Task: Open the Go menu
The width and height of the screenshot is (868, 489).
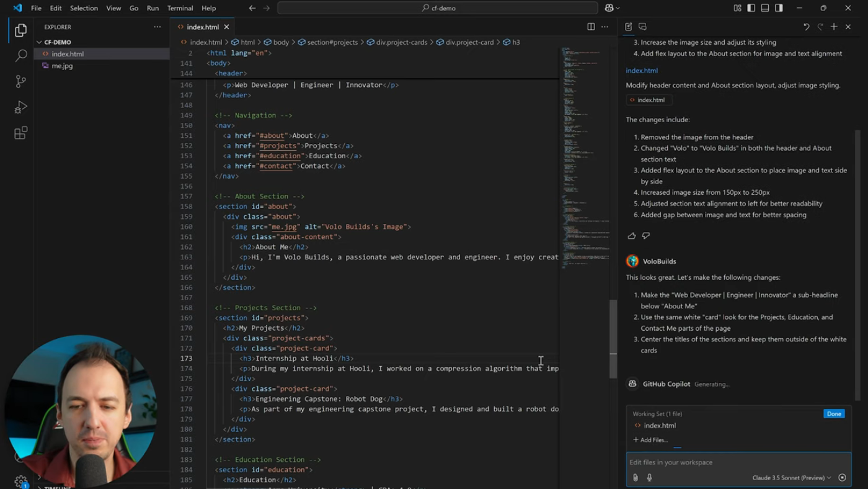Action: tap(134, 8)
